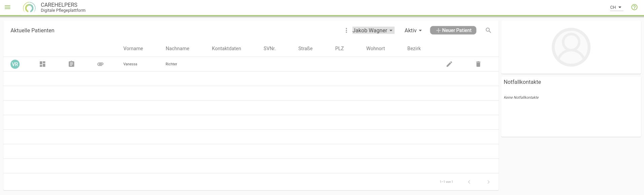Screen dimensions: 644x195
Task: Go to previous page arrow
Action: click(x=469, y=182)
